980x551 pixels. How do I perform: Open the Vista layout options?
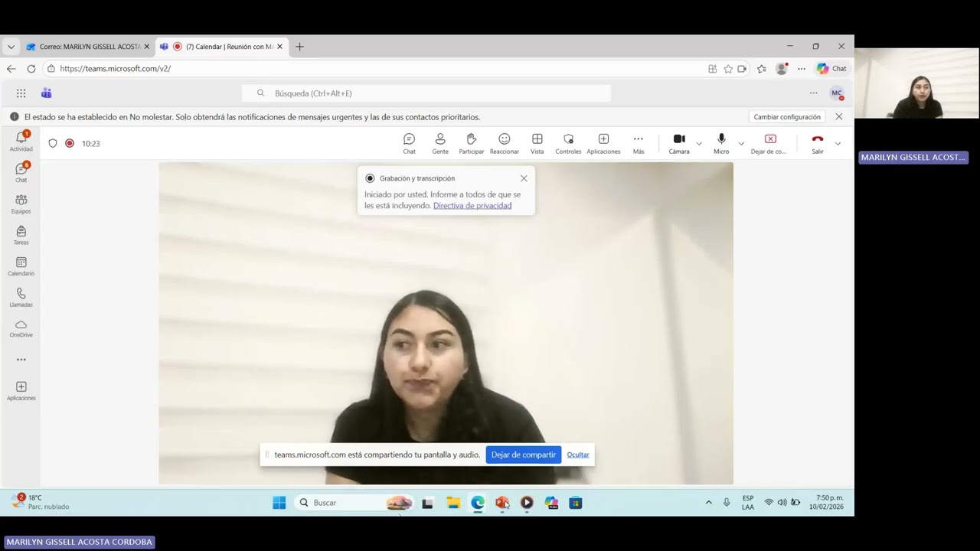click(x=537, y=143)
